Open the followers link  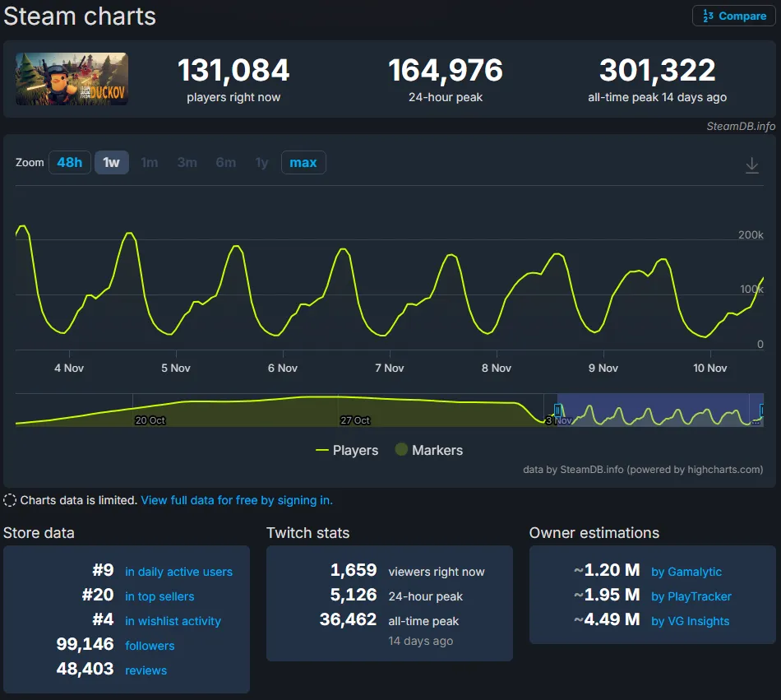(x=150, y=646)
